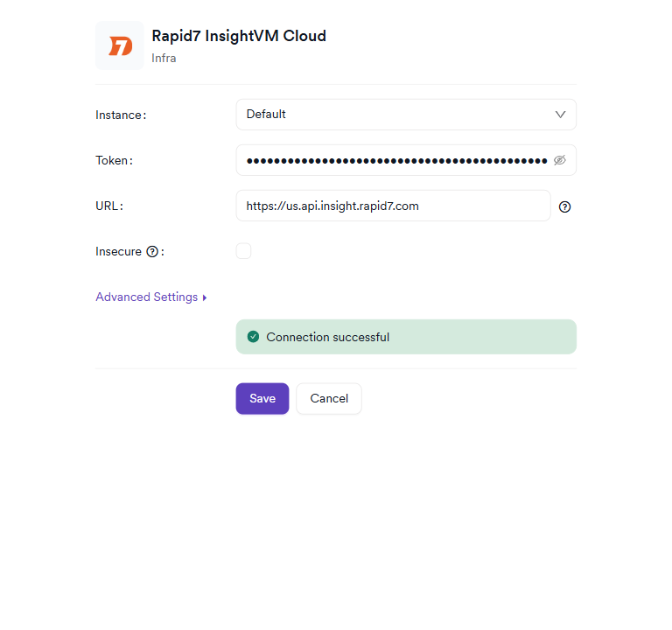Click into the URL input field
Screen dimensions: 672x630
[x=393, y=206]
